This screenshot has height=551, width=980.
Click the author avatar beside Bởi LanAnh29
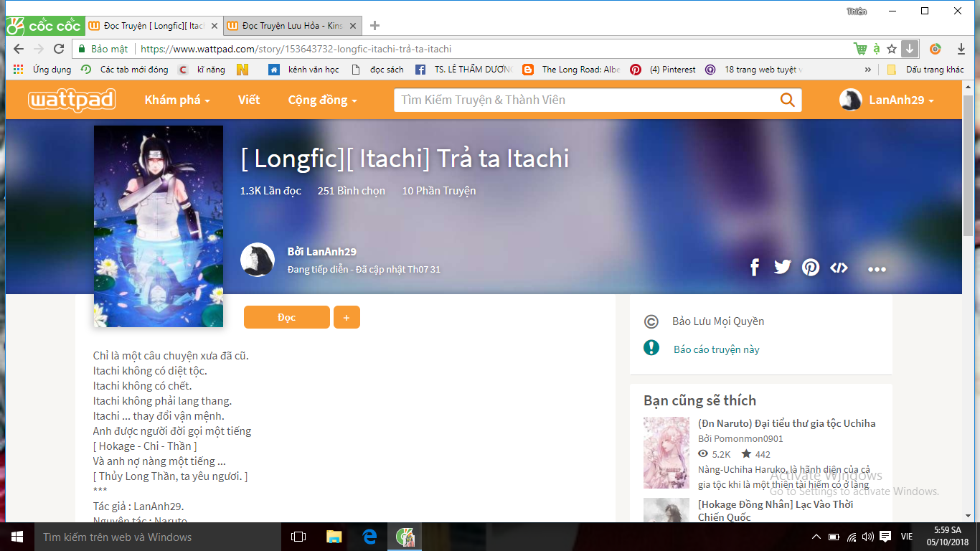pyautogui.click(x=258, y=260)
